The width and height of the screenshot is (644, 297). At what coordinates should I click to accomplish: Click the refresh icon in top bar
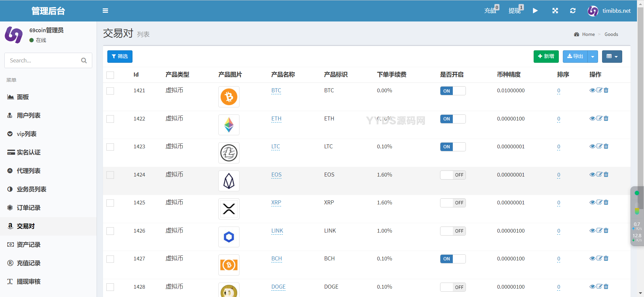[x=573, y=11]
